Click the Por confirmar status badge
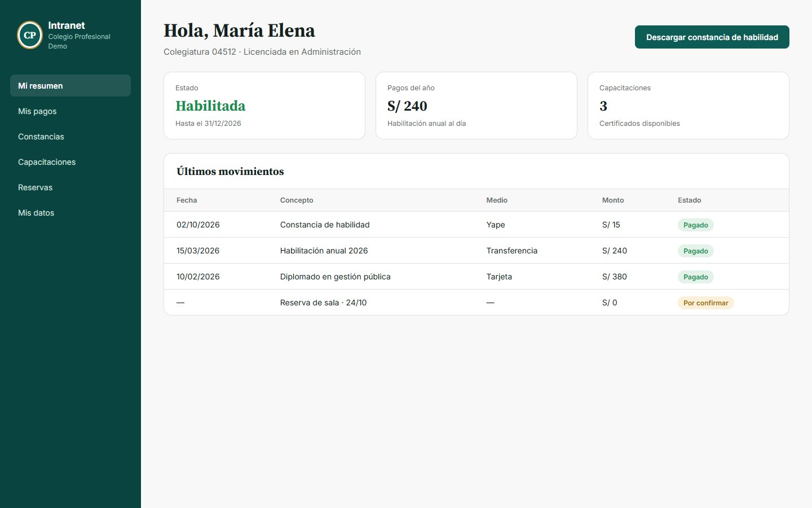The width and height of the screenshot is (812, 508). [705, 303]
